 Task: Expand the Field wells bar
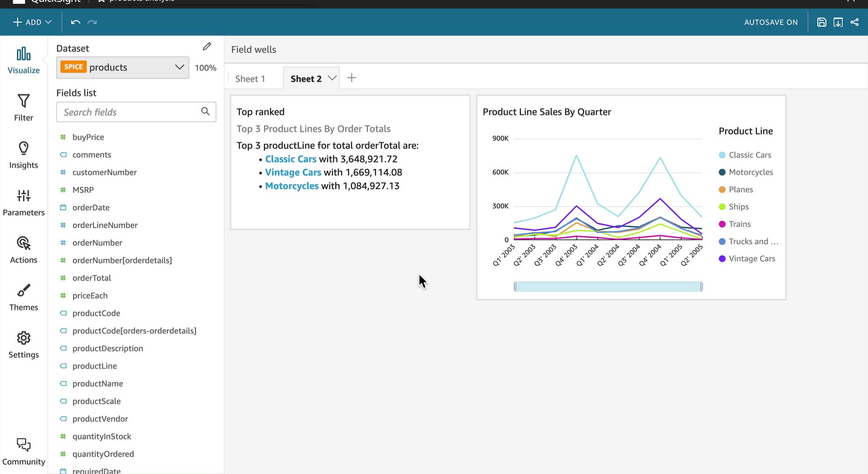(546, 50)
